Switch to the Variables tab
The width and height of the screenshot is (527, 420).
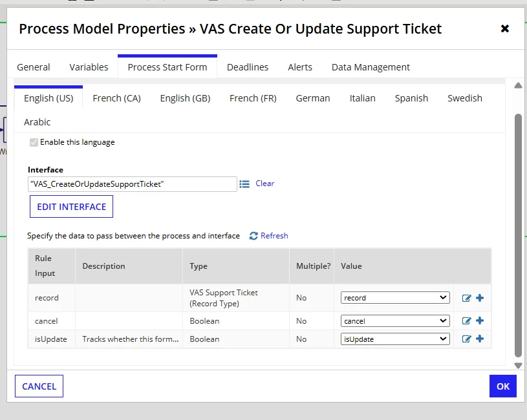pyautogui.click(x=89, y=67)
